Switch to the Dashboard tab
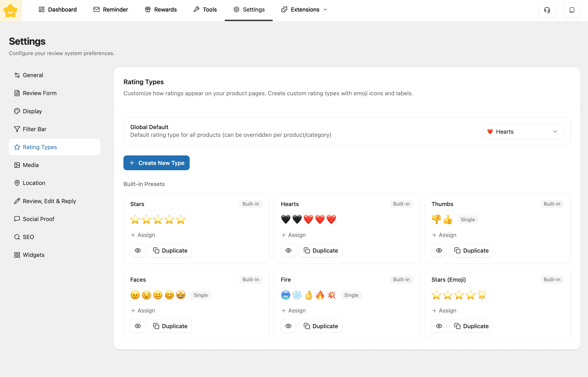Viewport: 588px width, 377px height. point(58,10)
